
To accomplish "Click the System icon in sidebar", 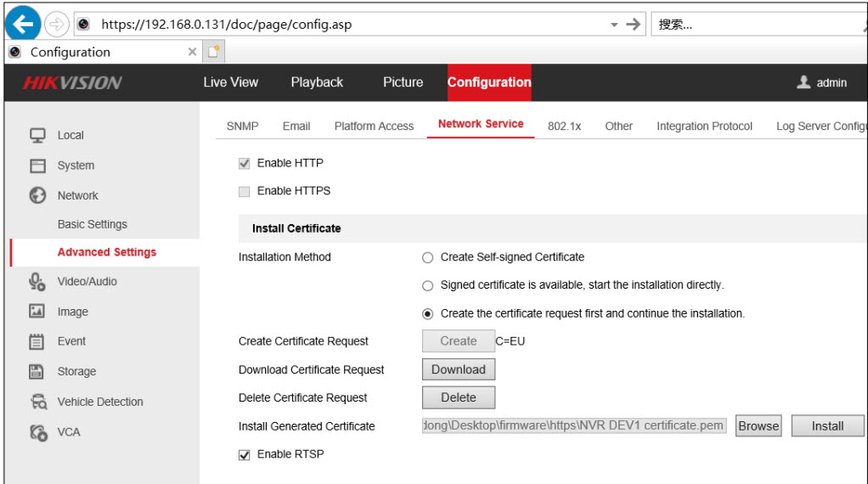I will [37, 166].
